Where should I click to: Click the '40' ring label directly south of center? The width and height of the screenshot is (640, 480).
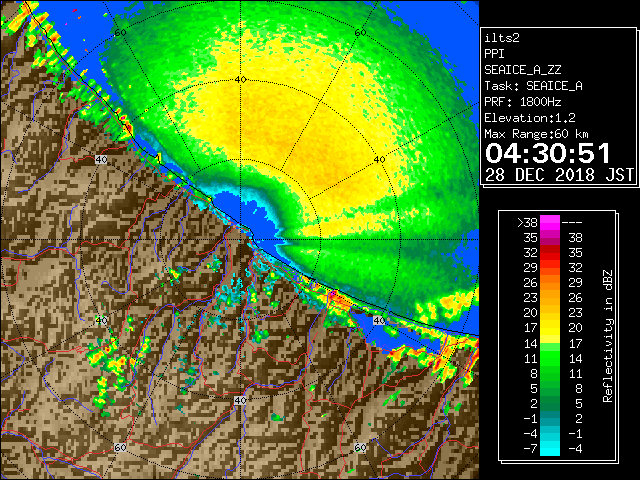click(x=240, y=400)
